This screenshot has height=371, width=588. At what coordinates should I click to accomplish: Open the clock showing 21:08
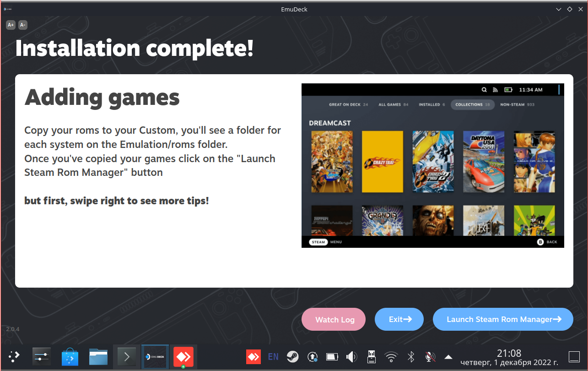click(509, 357)
